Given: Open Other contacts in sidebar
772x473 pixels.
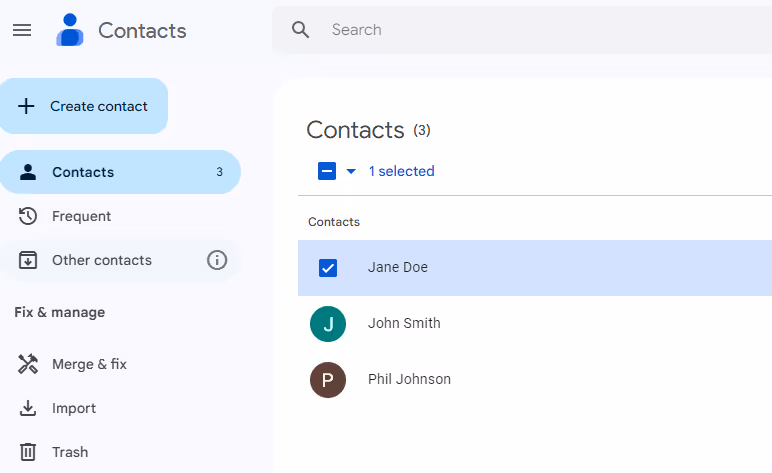Looking at the screenshot, I should [120, 260].
